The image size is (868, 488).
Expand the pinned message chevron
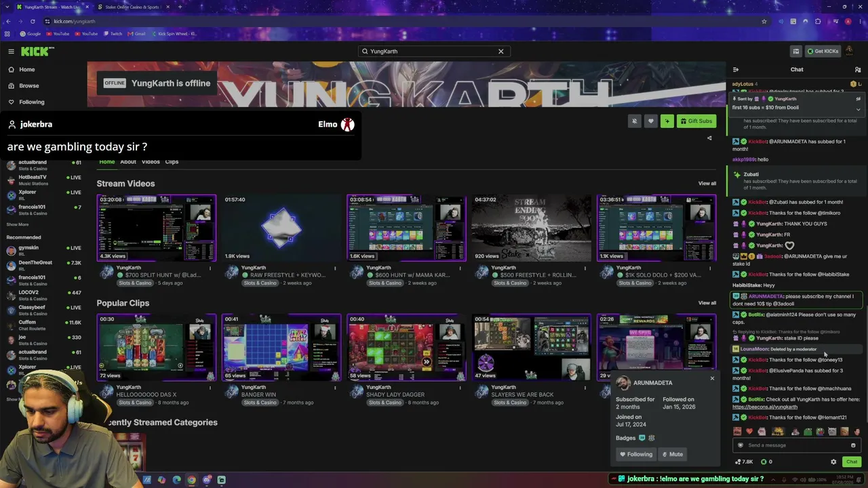(x=858, y=109)
